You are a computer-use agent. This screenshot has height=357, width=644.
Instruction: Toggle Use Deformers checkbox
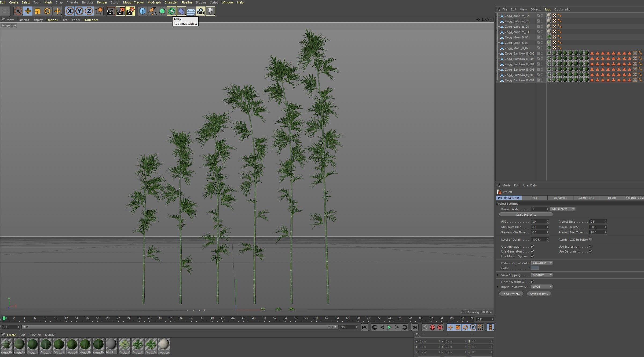coord(591,251)
